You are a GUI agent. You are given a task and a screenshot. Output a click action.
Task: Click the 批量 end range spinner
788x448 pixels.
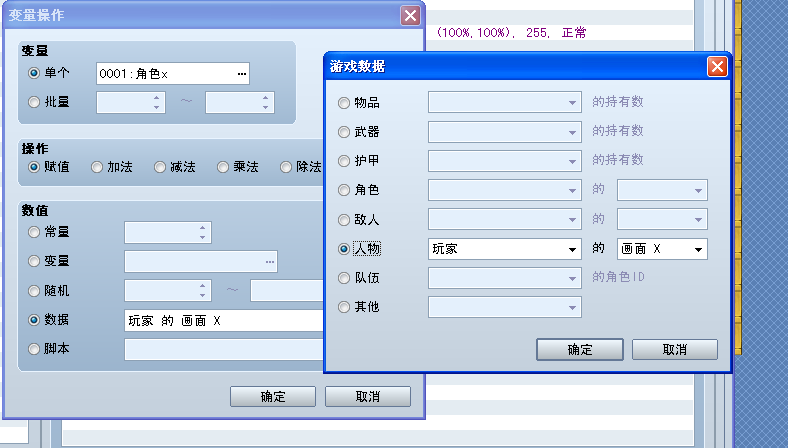tap(240, 102)
